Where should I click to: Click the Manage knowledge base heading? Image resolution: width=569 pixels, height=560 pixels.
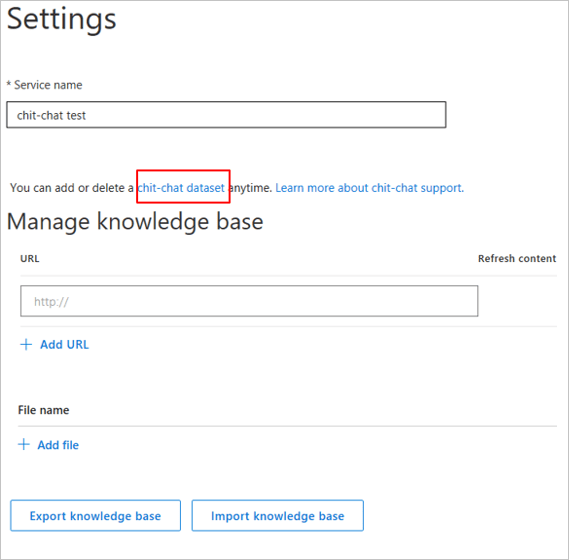pyautogui.click(x=135, y=222)
